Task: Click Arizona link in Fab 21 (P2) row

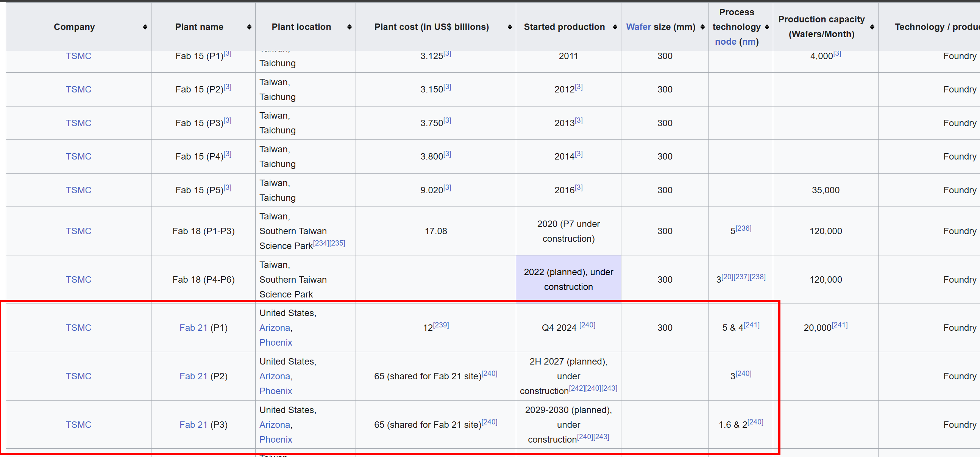Action: click(x=275, y=376)
